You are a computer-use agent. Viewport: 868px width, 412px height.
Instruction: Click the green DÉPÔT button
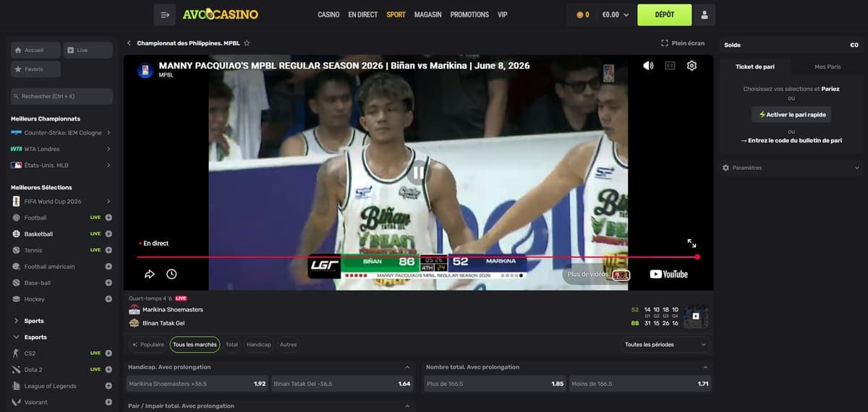(665, 14)
